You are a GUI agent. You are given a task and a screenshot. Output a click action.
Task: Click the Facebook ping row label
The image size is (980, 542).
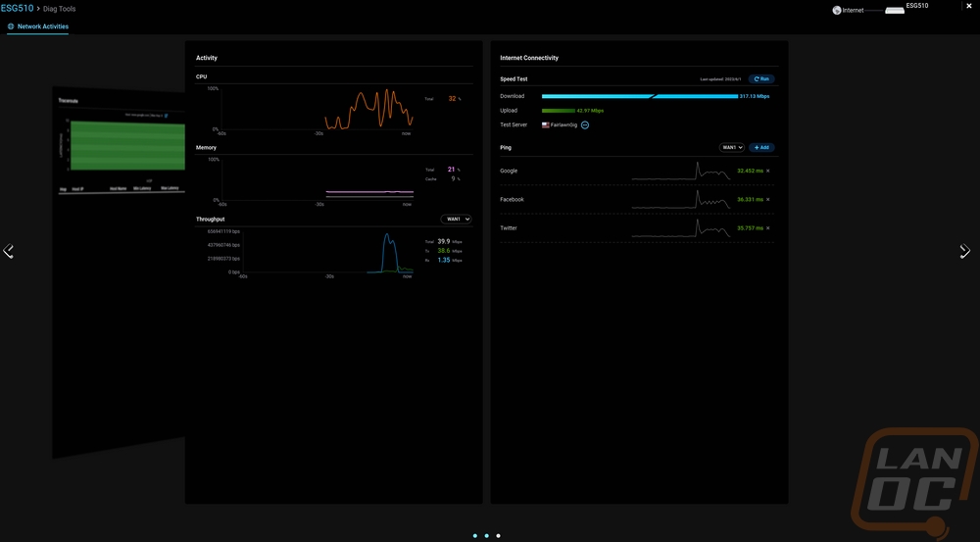(x=512, y=199)
